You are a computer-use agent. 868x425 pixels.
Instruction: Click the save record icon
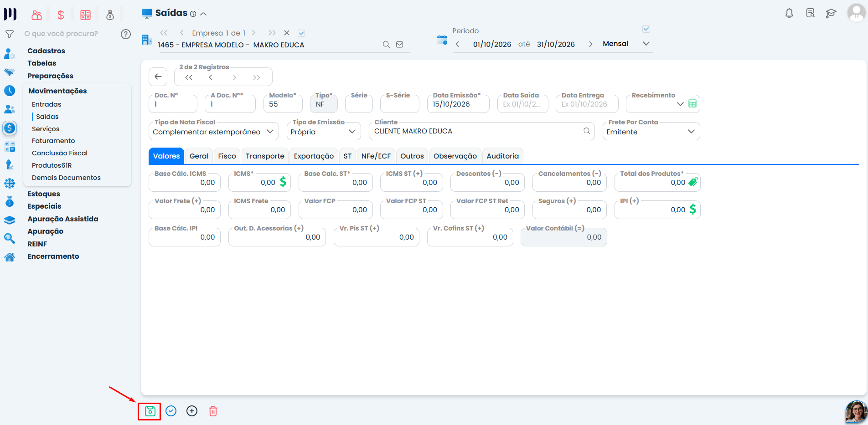point(150,411)
